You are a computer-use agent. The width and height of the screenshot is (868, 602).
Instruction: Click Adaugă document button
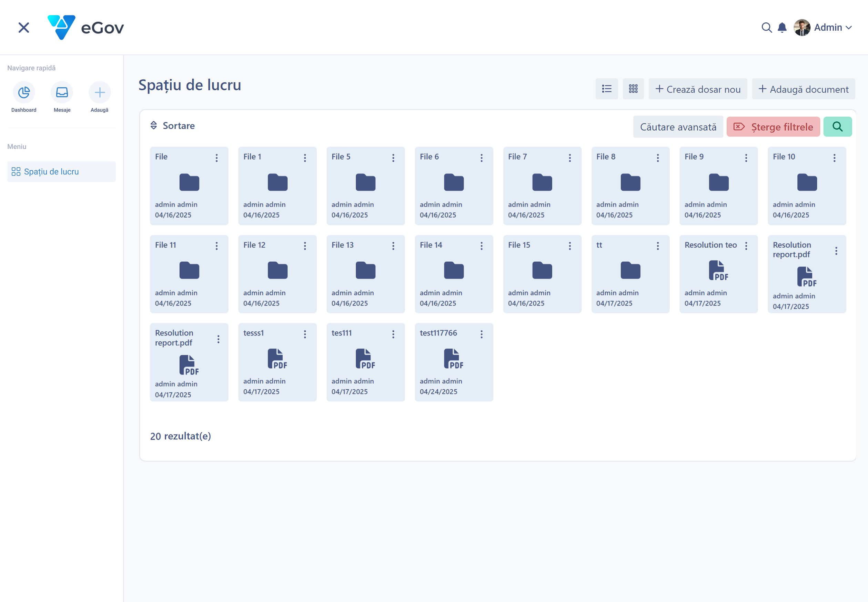coord(803,89)
